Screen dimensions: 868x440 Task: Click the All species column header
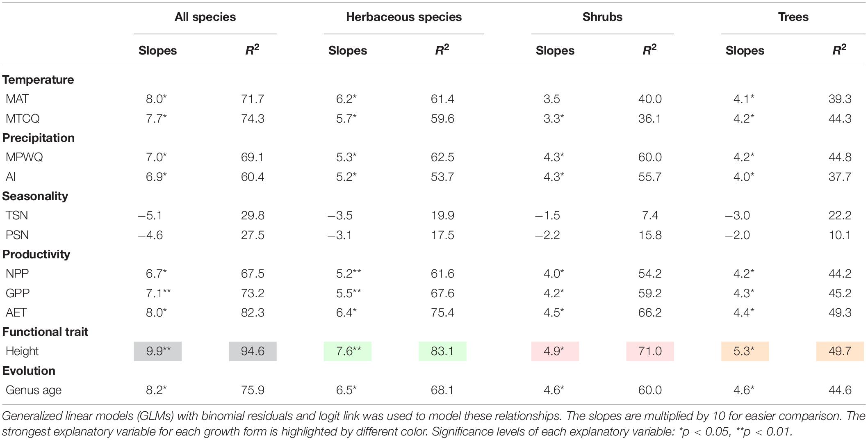tap(205, 17)
